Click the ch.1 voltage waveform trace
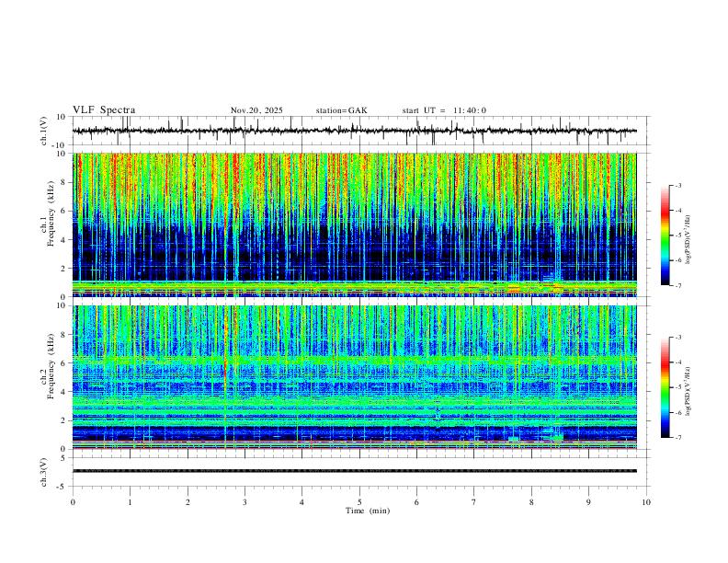Screen dimensions: 728x563 355,131
